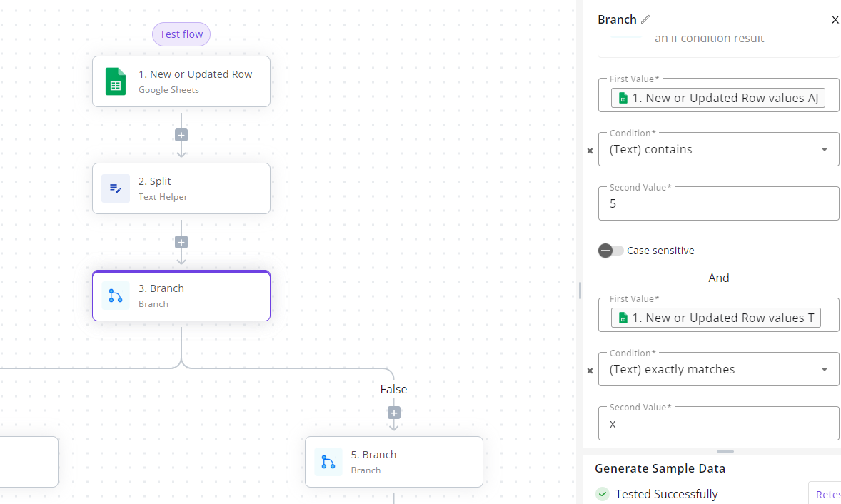Toggle the Case sensitive switch
Image resolution: width=841 pixels, height=504 pixels.
[x=611, y=251]
